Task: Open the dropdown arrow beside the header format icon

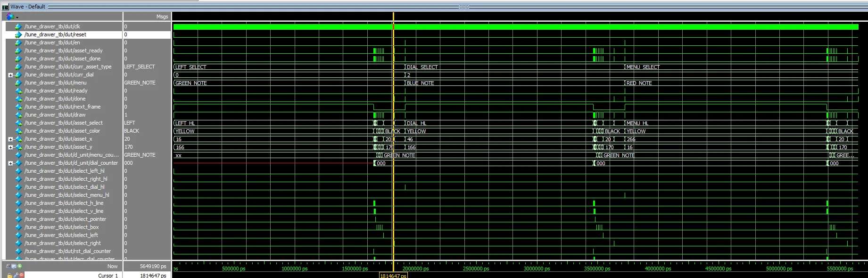Action: pyautogui.click(x=17, y=17)
